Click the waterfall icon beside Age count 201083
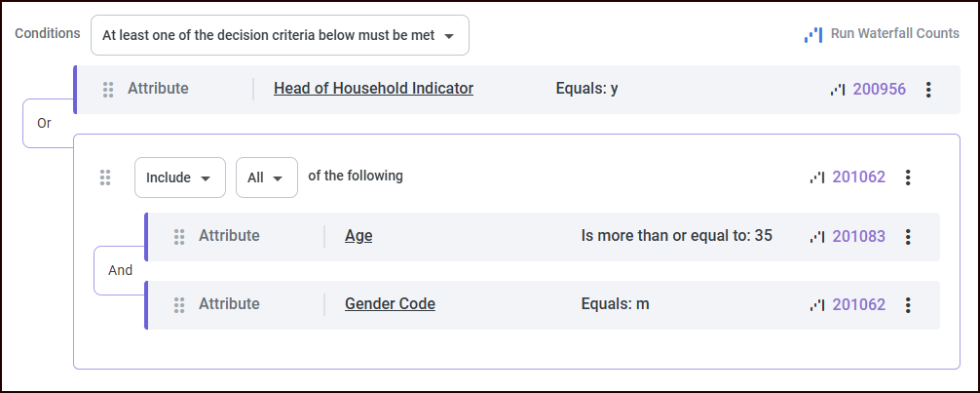 tap(817, 237)
